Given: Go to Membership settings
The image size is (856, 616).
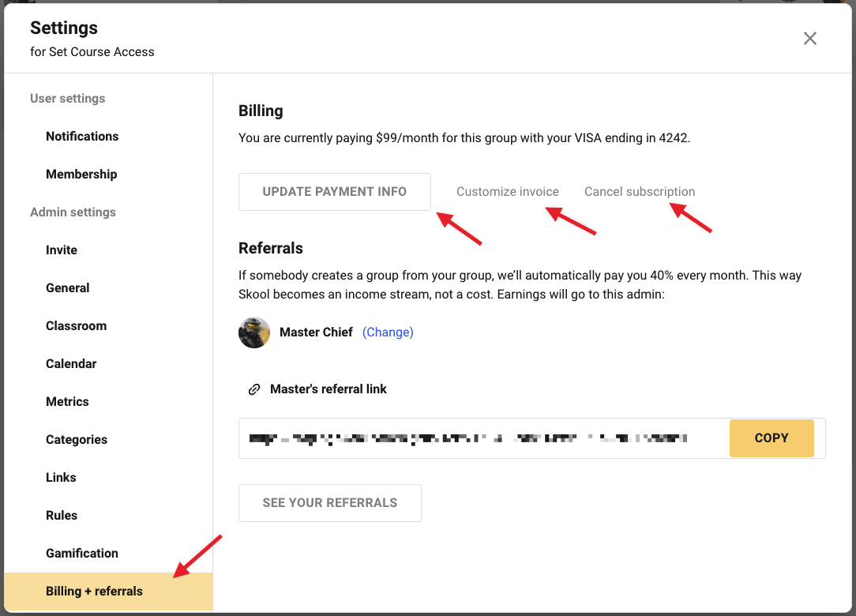Looking at the screenshot, I should click(x=81, y=175).
